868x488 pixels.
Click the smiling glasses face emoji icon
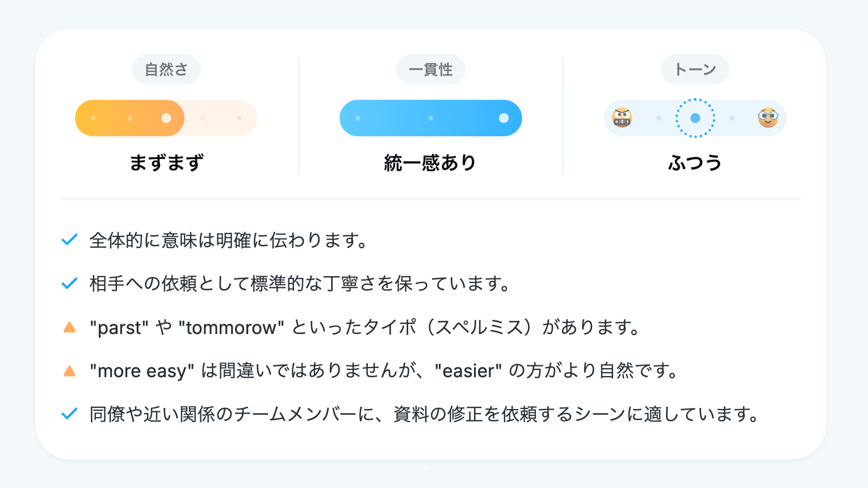click(768, 118)
